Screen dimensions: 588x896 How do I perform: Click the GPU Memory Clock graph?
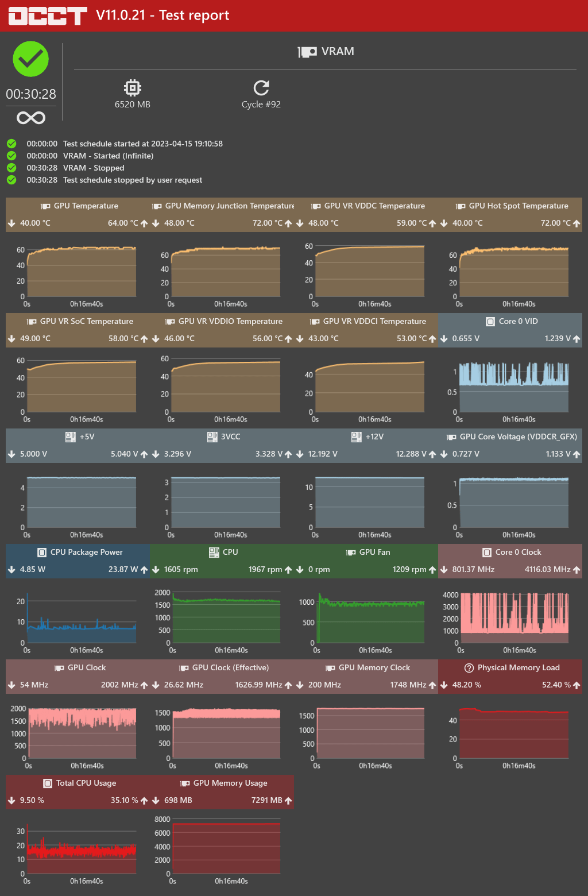point(370,734)
